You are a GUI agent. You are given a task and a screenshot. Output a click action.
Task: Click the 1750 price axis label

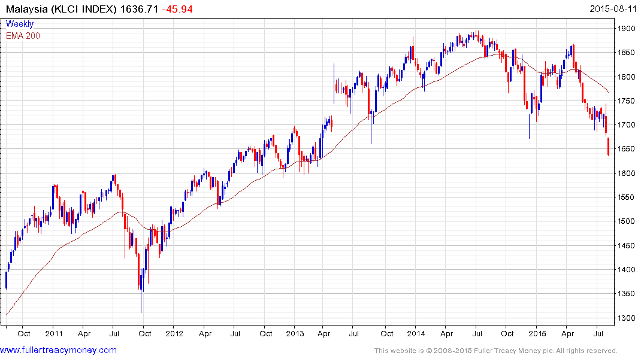[627, 101]
